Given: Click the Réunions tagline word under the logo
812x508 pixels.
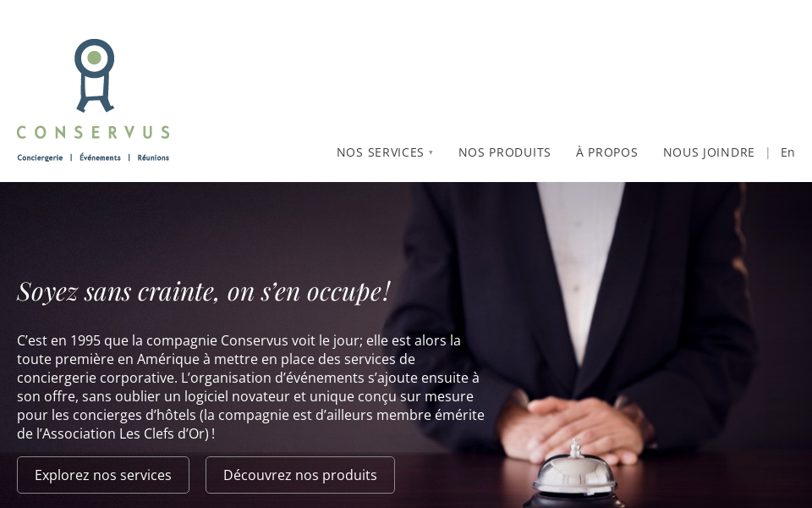Looking at the screenshot, I should pyautogui.click(x=153, y=157).
